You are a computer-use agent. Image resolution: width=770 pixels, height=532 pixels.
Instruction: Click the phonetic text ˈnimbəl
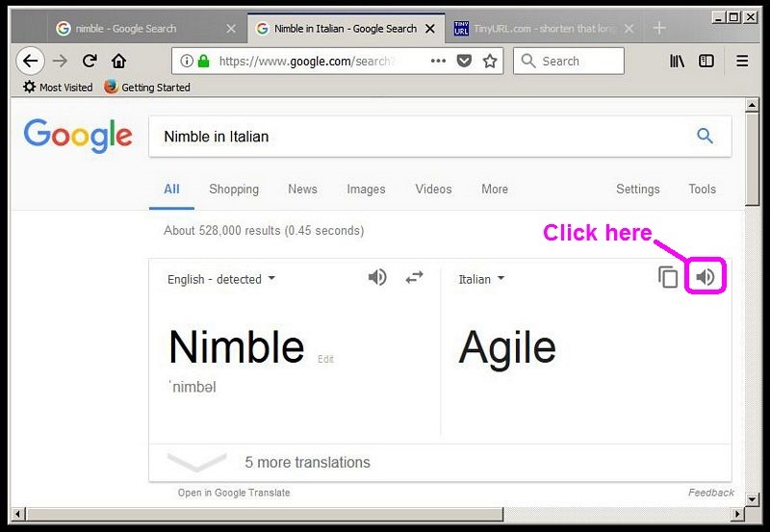192,387
